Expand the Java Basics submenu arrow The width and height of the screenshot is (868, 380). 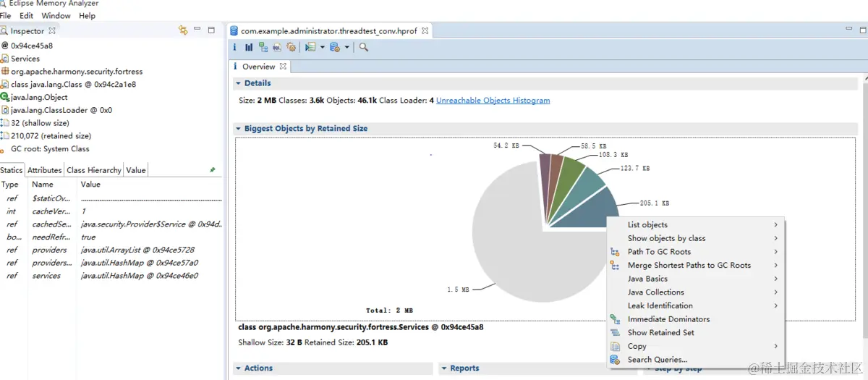click(776, 279)
